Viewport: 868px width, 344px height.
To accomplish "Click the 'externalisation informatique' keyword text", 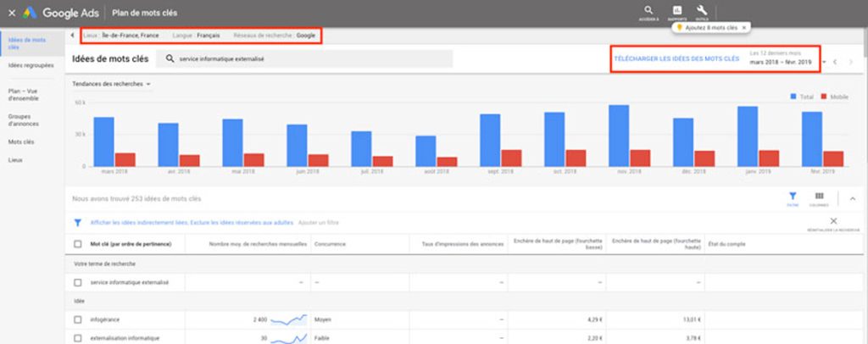I will (x=125, y=338).
